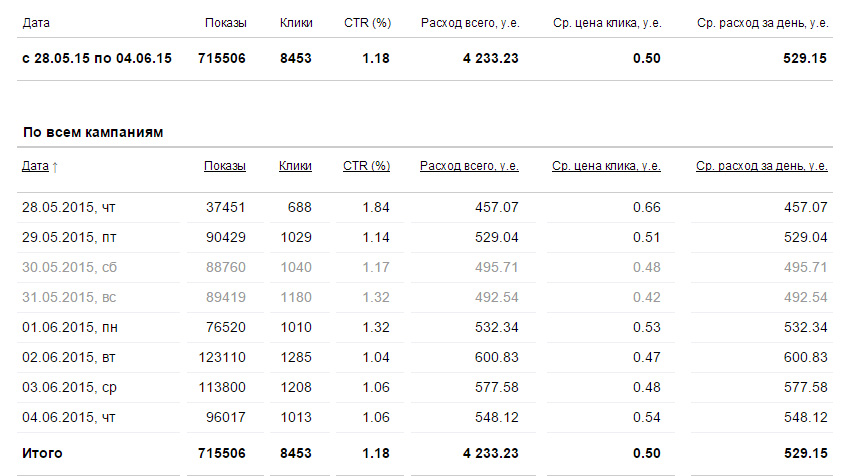The width and height of the screenshot is (843, 476).
Task: Sort table by Клики column link
Action: coord(295,166)
